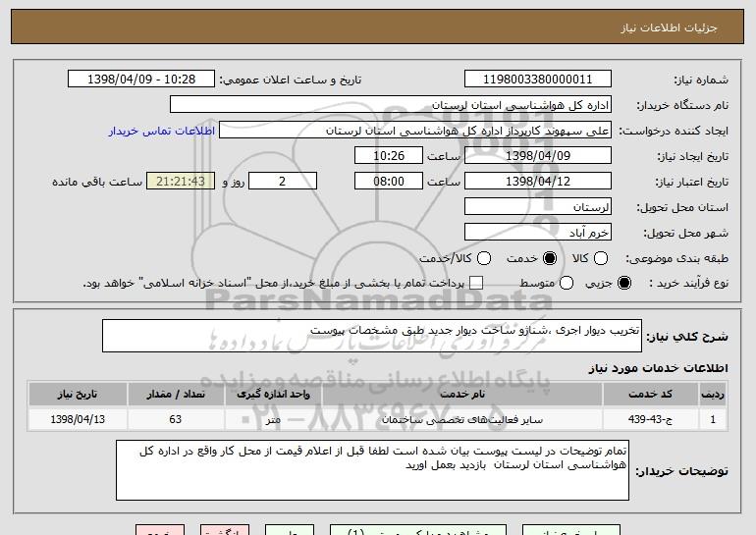Click the quantity cell 63

(x=176, y=419)
